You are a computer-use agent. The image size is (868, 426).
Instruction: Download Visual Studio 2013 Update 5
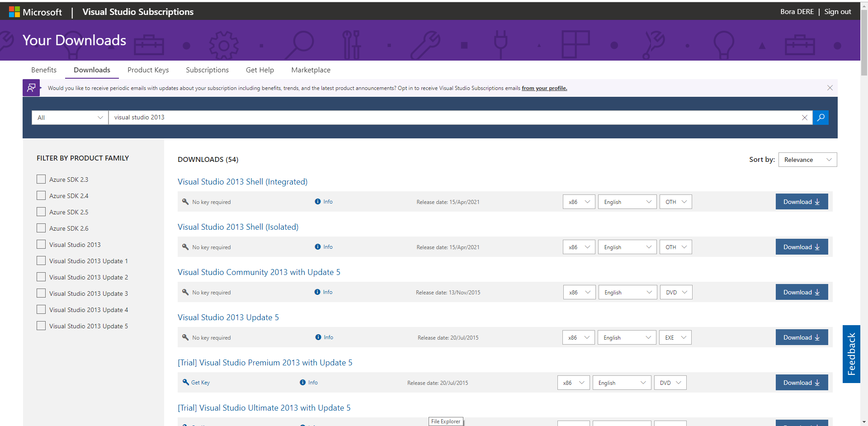(802, 337)
